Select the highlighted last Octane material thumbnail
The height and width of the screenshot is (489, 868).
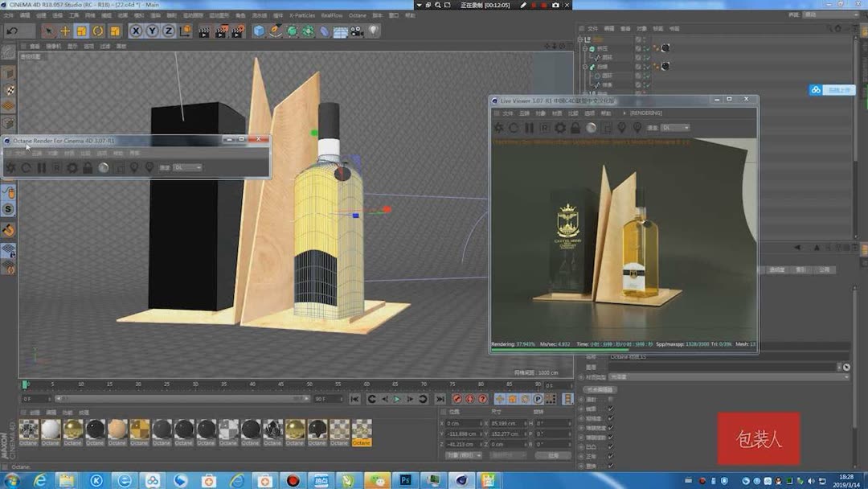coord(362,430)
